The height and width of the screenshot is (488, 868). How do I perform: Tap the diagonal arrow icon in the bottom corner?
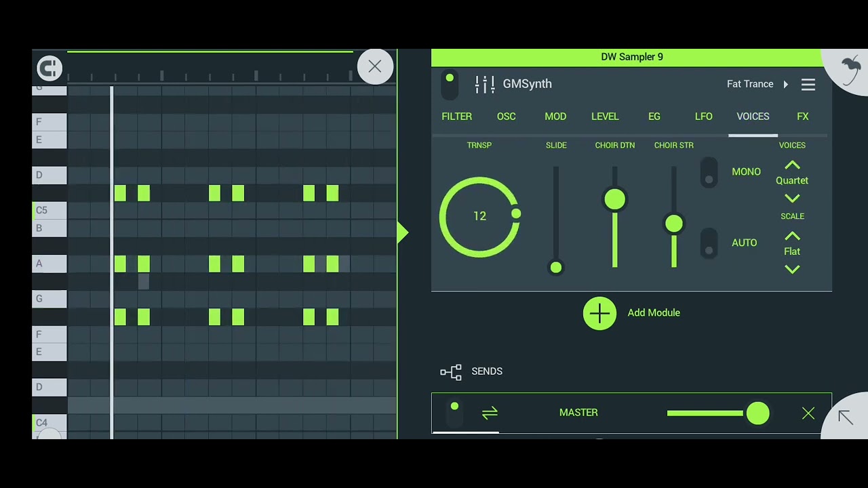(x=845, y=418)
